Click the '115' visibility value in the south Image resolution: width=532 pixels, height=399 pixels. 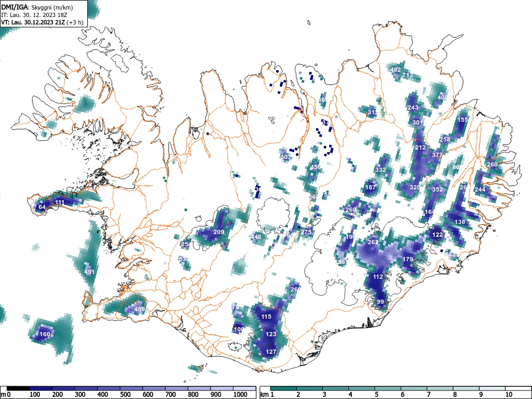(x=266, y=317)
